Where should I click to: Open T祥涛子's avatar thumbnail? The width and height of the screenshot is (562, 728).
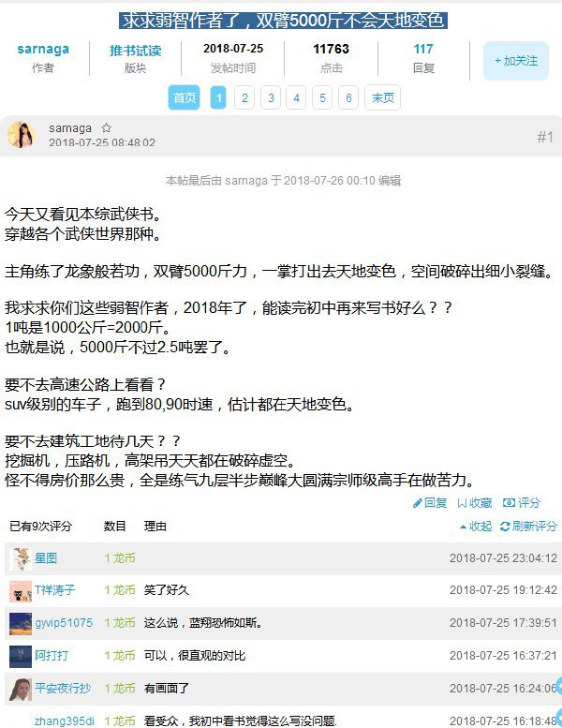21,591
